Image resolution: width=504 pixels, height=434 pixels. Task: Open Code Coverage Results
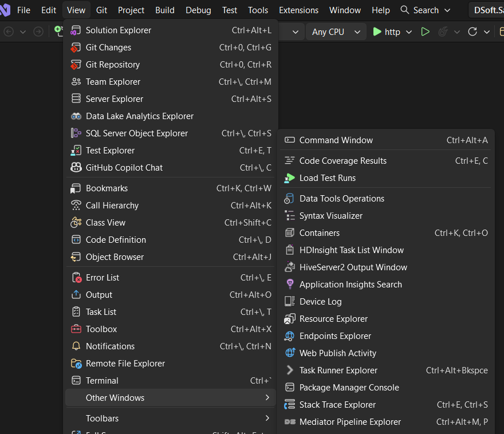tap(385, 161)
